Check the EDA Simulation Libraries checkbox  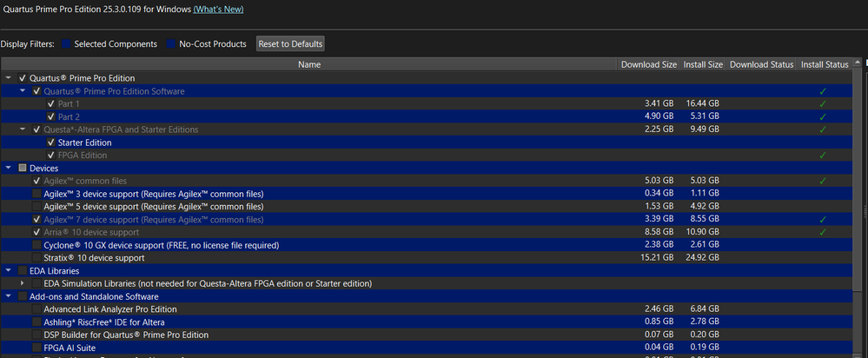(x=36, y=284)
